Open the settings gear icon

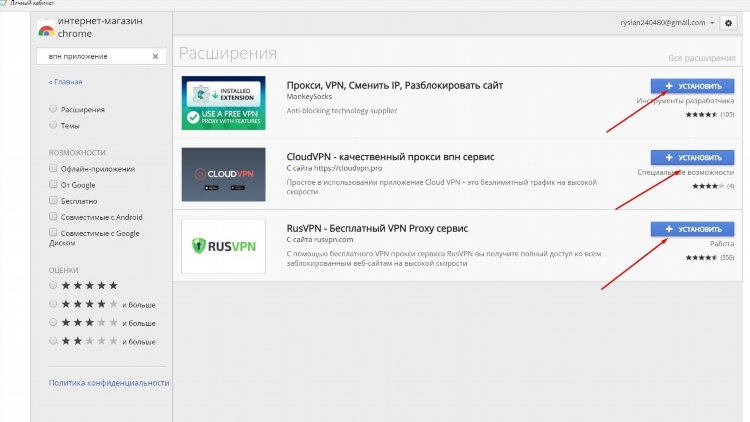coord(728,22)
